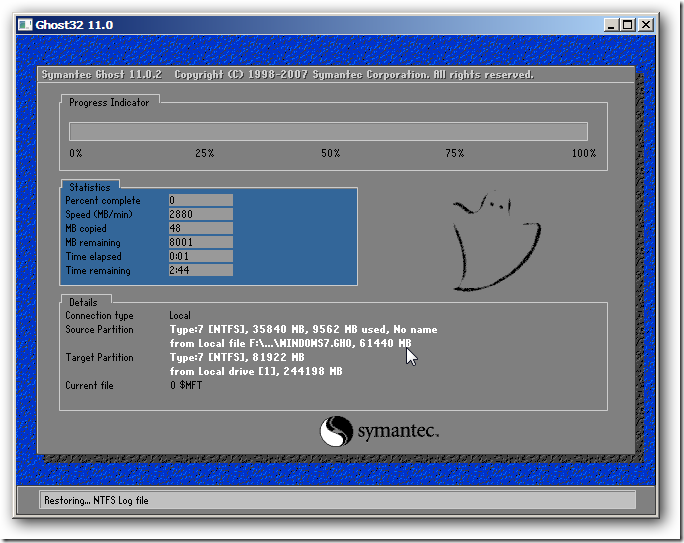Click the Current file label
The height and width of the screenshot is (543, 684).
coord(89,385)
